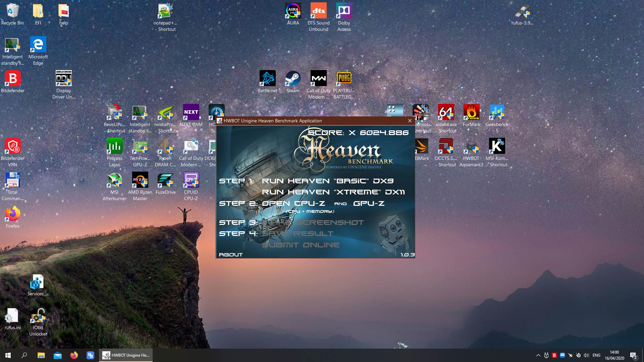Click Take Screenshot in step 3

pyautogui.click(x=313, y=223)
